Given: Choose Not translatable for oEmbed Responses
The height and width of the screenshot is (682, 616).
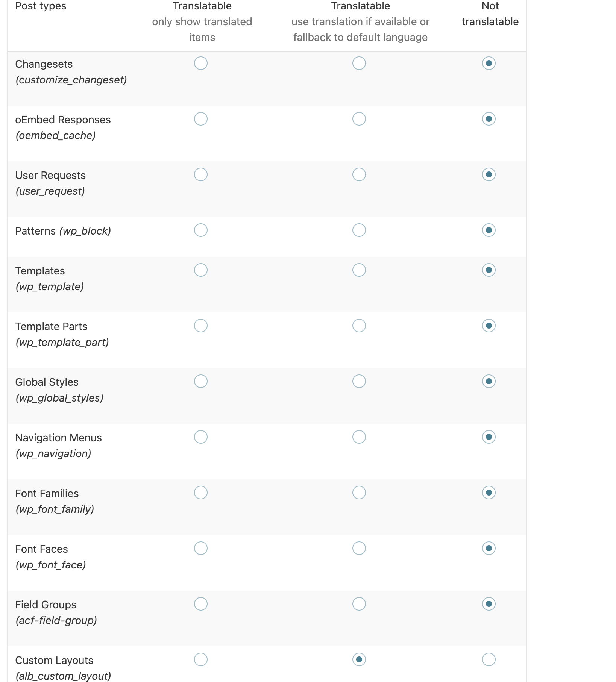Looking at the screenshot, I should (489, 119).
